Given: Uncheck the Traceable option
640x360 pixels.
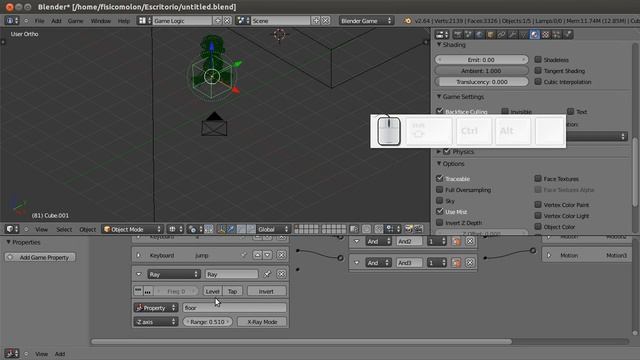Looking at the screenshot, I should click(x=440, y=178).
